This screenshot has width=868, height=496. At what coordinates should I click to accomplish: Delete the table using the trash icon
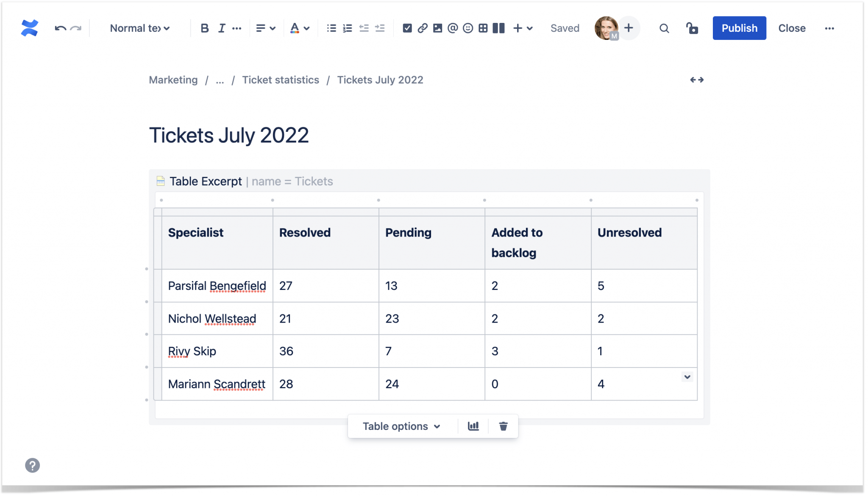click(504, 426)
